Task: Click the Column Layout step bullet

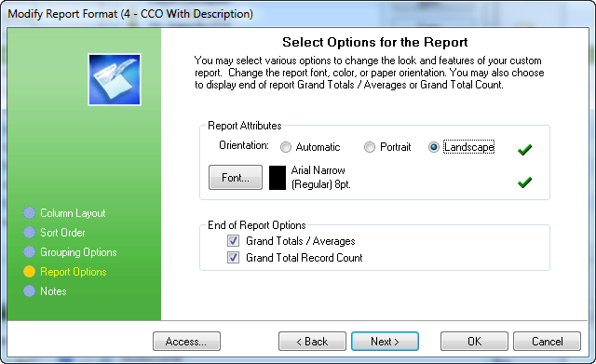Action: 29,213
